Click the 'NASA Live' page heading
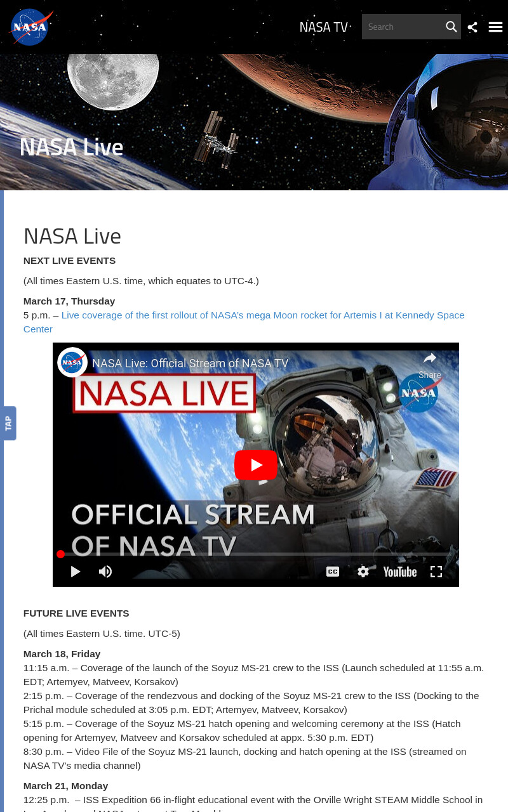This screenshot has height=812, width=508. pos(72,236)
